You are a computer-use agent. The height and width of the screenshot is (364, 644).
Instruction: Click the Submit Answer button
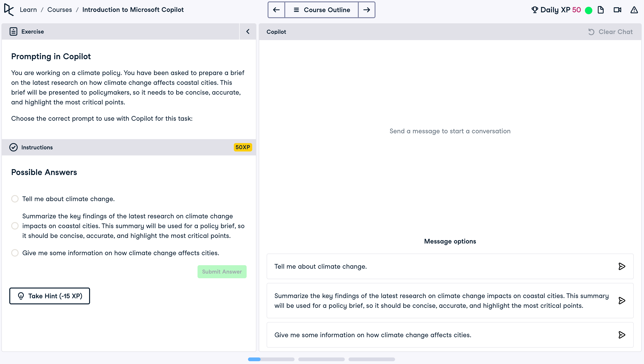(x=222, y=272)
